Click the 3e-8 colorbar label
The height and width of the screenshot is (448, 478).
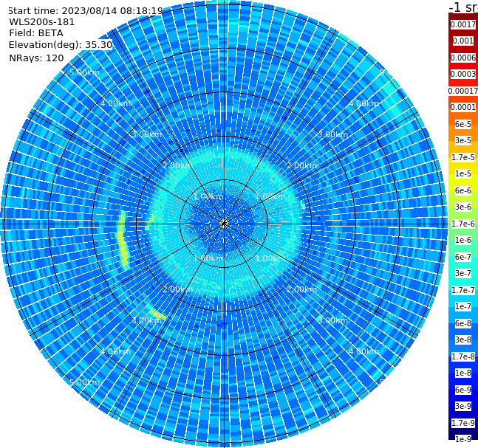click(x=463, y=340)
